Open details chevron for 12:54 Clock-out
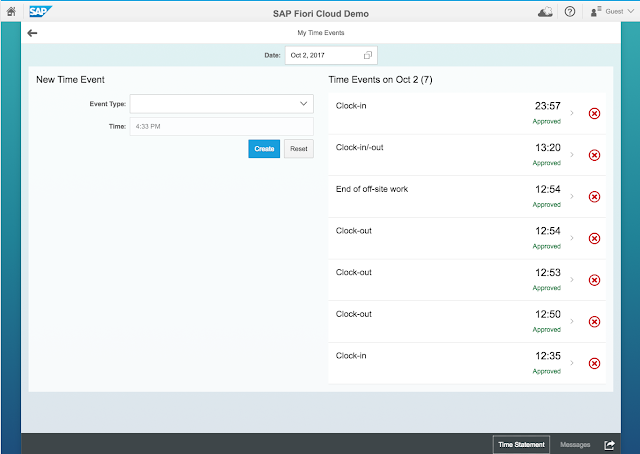Viewport: 640px width, 454px height. point(572,238)
